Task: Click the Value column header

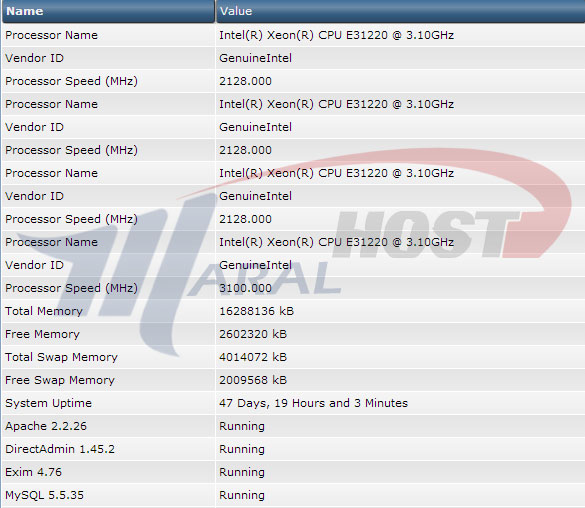Action: (x=400, y=11)
